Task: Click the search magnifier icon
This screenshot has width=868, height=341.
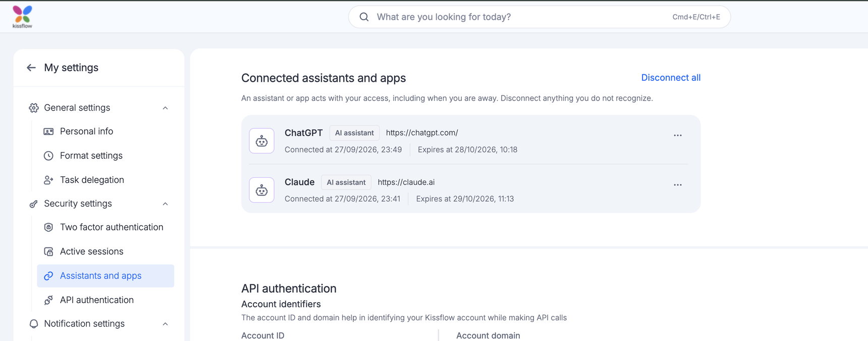Action: coord(364,17)
